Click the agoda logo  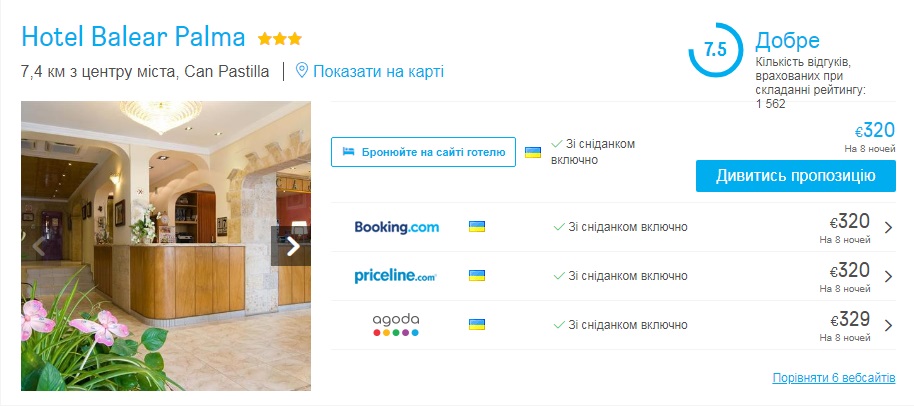point(396,325)
